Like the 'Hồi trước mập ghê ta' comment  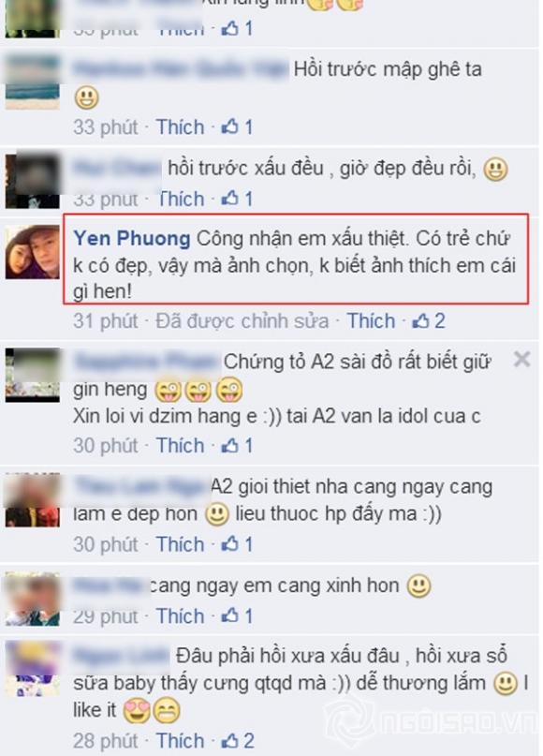pyautogui.click(x=180, y=127)
